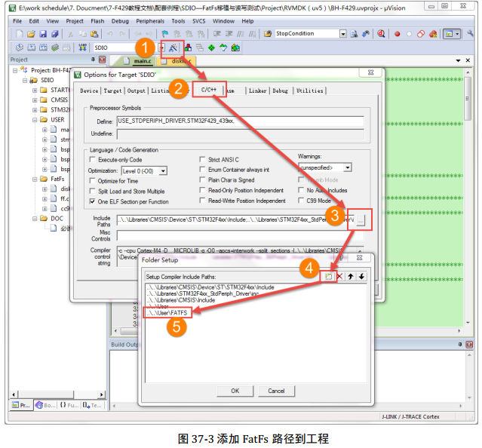Collapse the USER folder in project tree
This screenshot has height=448, width=482.
tap(35, 119)
